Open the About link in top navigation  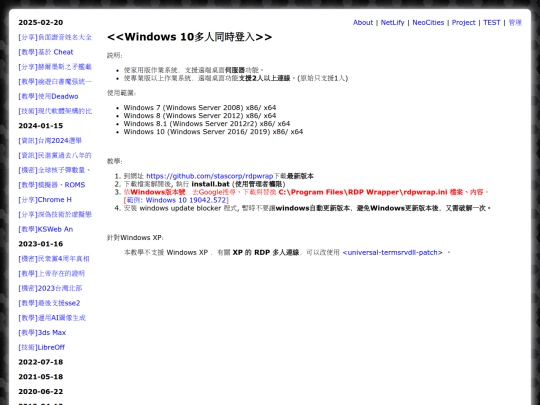[x=363, y=22]
